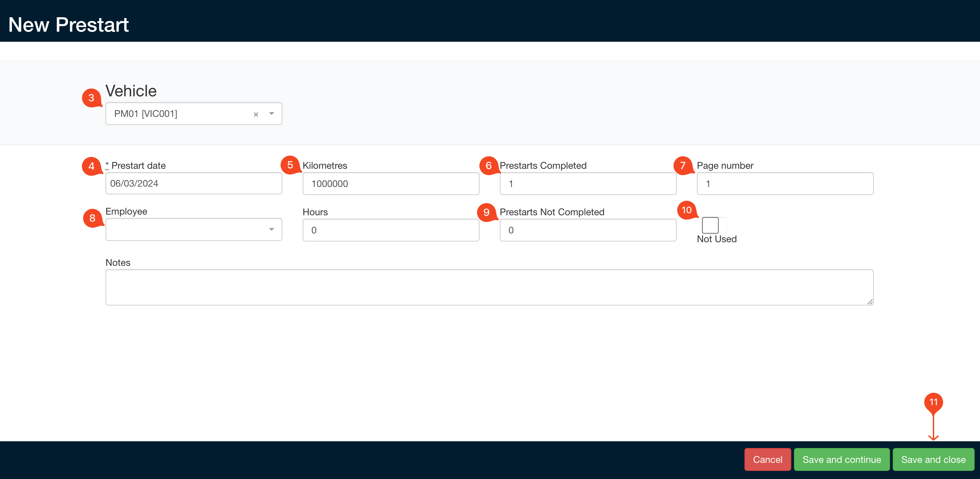
Task: Click the Save and close button
Action: coord(933,459)
